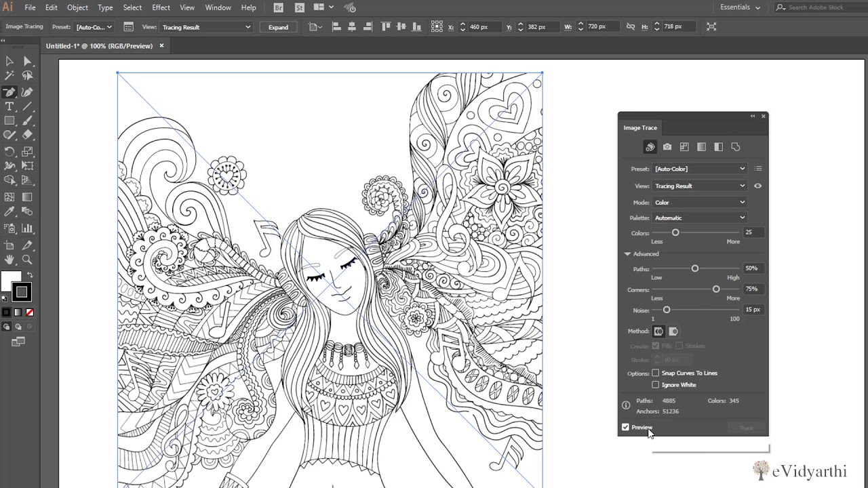The image size is (868, 488).
Task: Pick the Lasso tool
Action: coord(28,77)
